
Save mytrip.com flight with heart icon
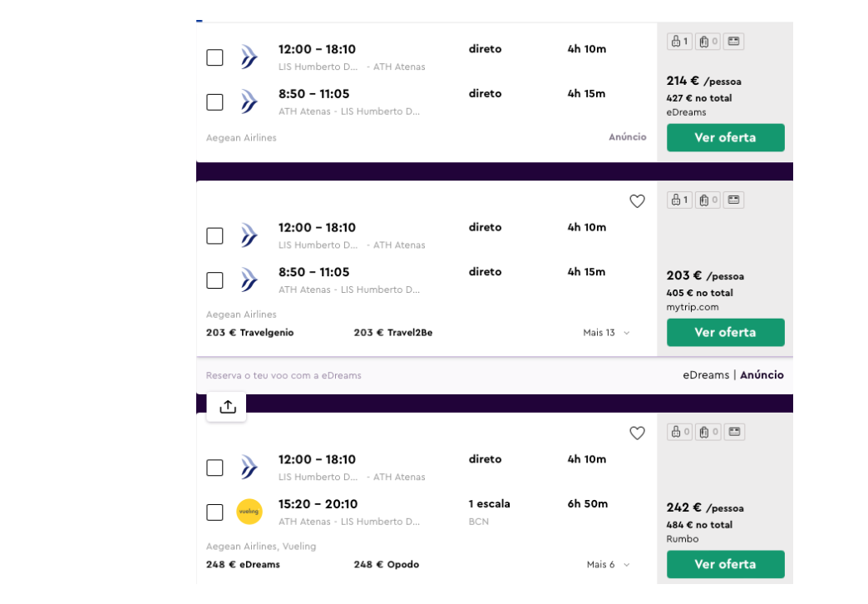[x=637, y=201]
